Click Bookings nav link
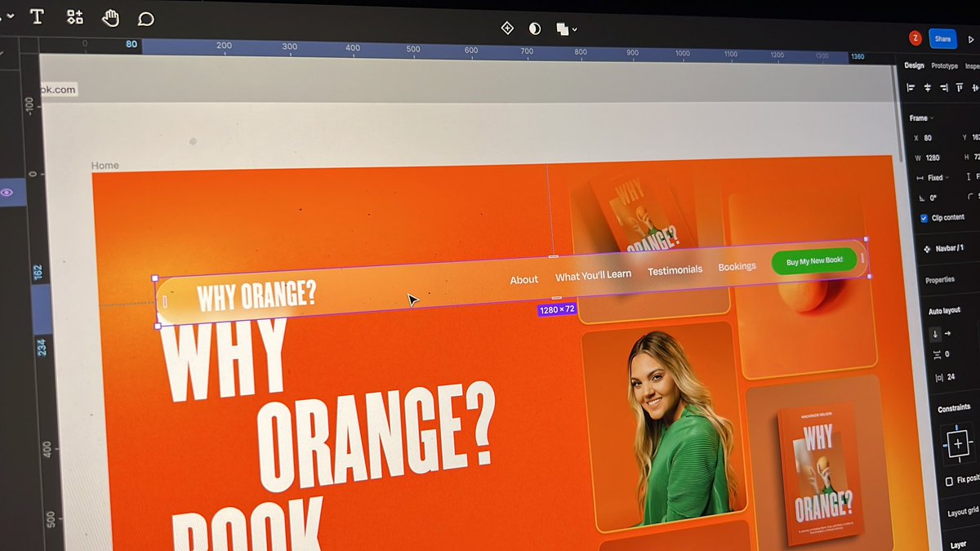 coord(737,267)
